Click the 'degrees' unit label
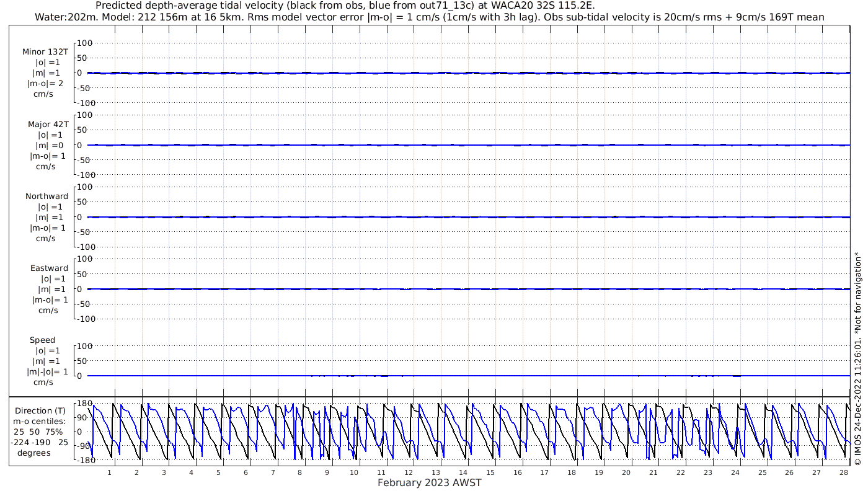The width and height of the screenshot is (868, 496). [33, 453]
